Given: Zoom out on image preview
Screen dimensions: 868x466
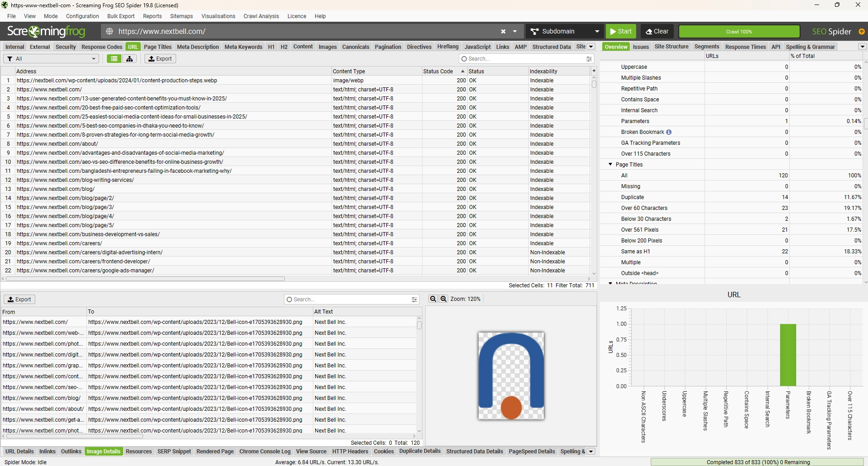Looking at the screenshot, I should 433,299.
